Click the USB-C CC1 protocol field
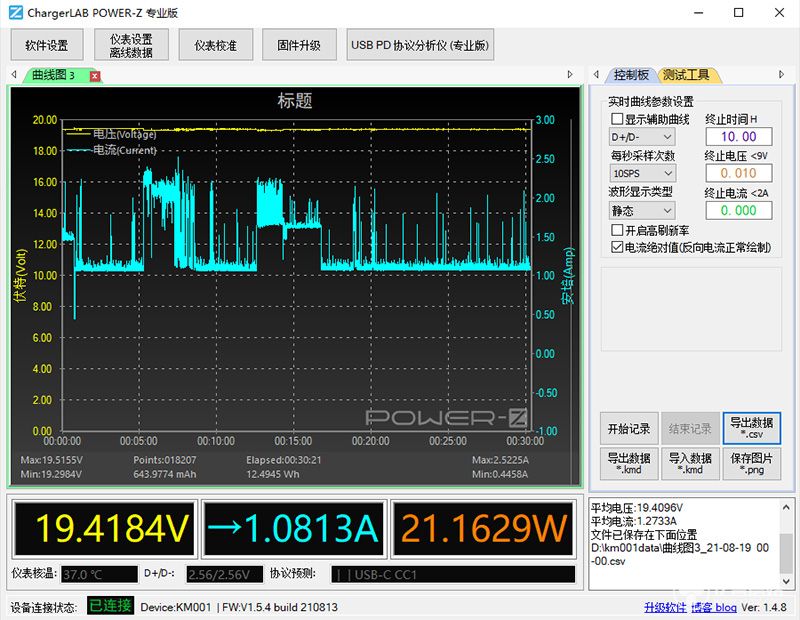 pos(453,575)
